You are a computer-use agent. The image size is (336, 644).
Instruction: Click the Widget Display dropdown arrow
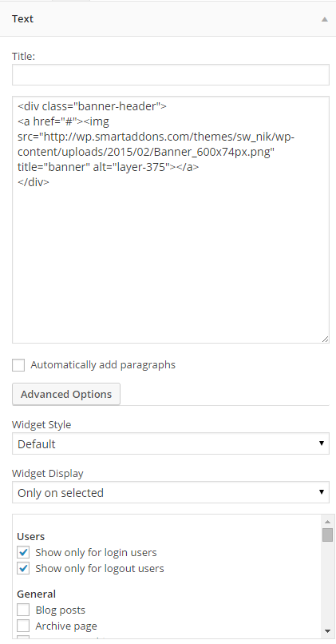[x=321, y=492]
